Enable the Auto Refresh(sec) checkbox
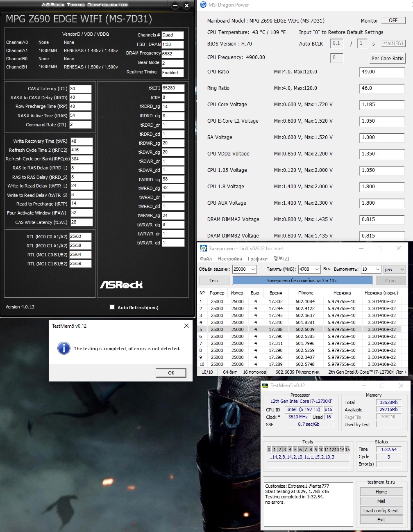 (112, 307)
